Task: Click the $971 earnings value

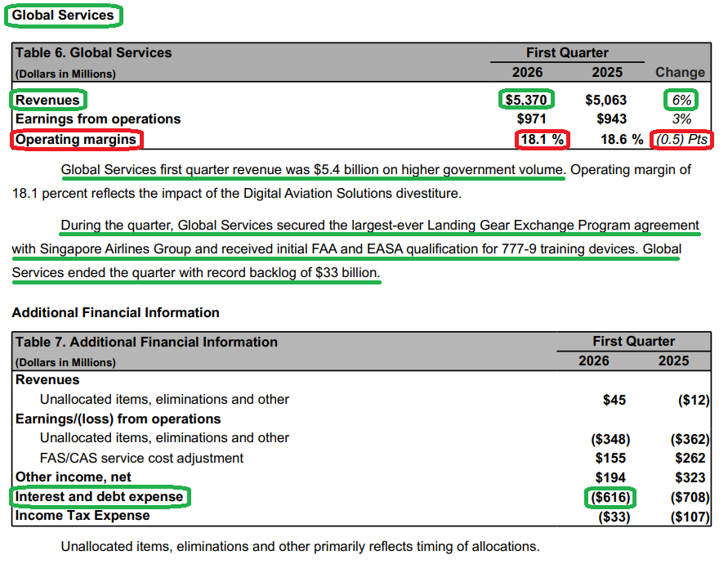Action: (529, 119)
